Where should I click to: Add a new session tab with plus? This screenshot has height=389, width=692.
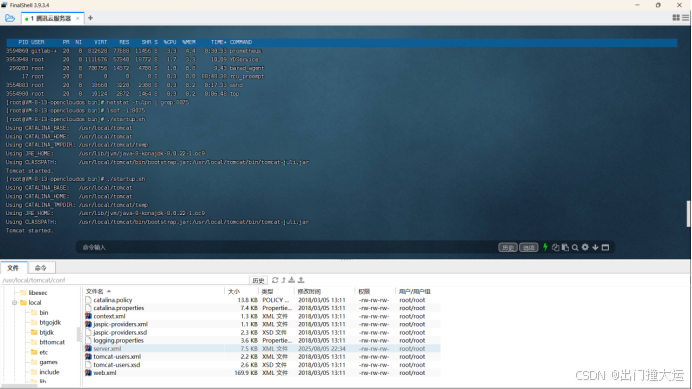[90, 18]
